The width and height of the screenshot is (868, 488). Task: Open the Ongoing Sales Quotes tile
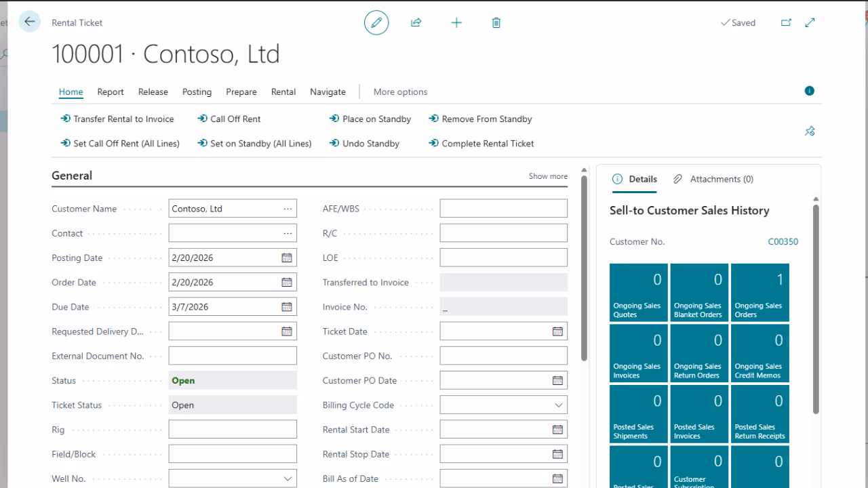639,292
